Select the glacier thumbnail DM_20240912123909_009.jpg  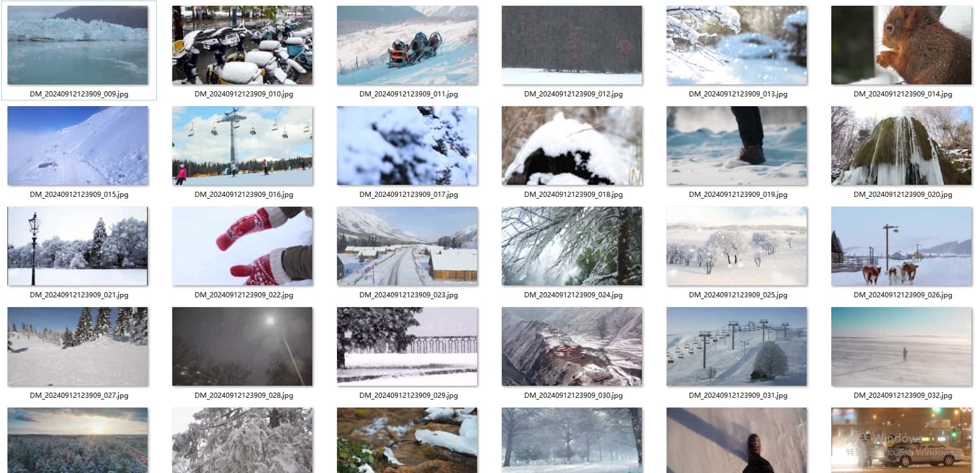coord(78,45)
